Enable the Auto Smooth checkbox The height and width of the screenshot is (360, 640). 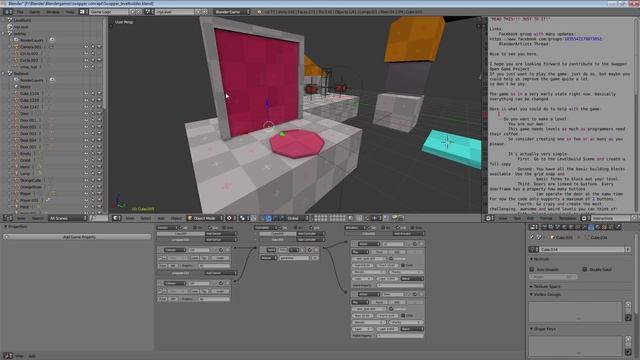532,269
